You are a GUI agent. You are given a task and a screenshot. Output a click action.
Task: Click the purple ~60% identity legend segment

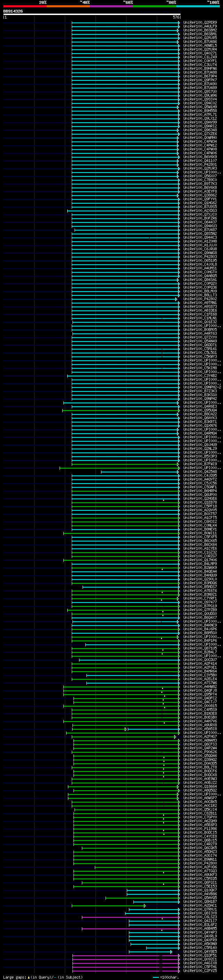coord(111,7)
